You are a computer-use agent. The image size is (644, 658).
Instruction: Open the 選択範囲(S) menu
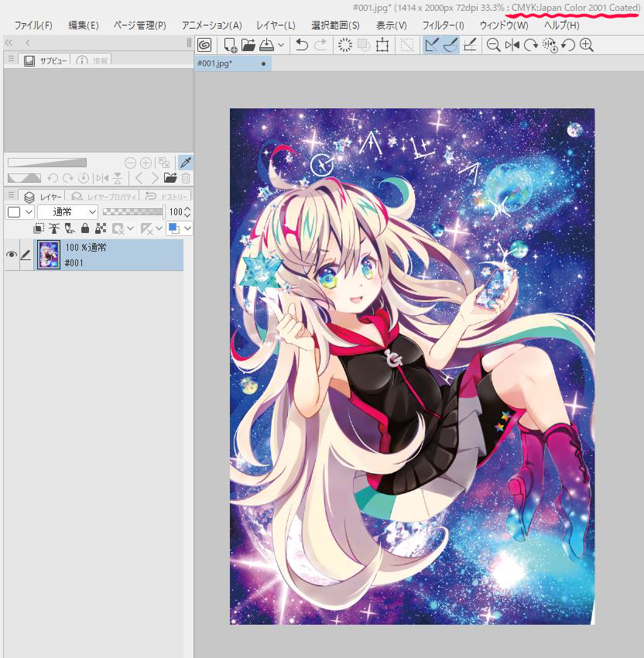tap(335, 26)
